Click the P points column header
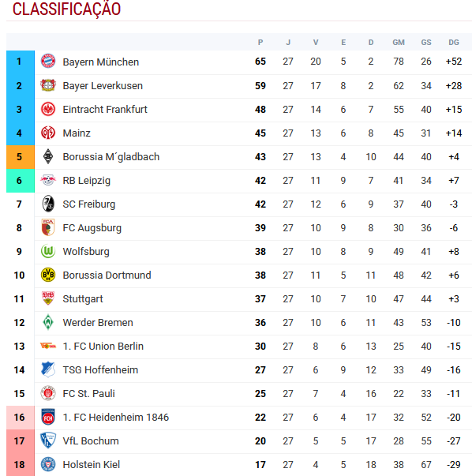 [x=260, y=42]
